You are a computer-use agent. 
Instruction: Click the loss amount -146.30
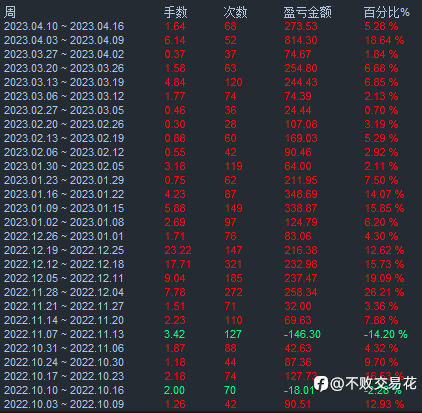302,334
